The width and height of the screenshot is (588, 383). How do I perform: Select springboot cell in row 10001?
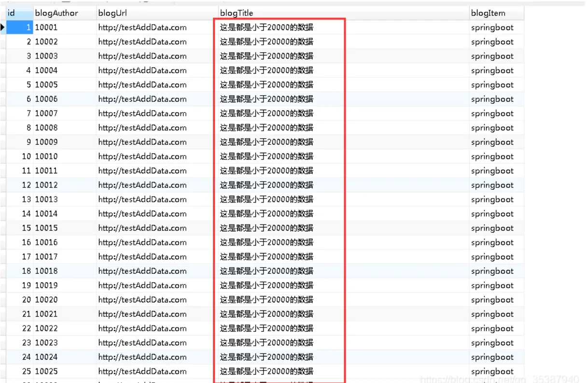496,28
